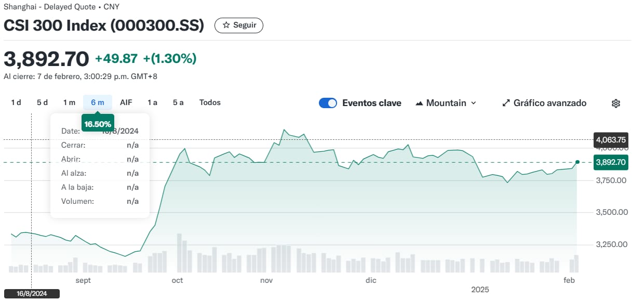This screenshot has width=644, height=300.
Task: Select the 5 d time range tab
Action: pos(42,102)
